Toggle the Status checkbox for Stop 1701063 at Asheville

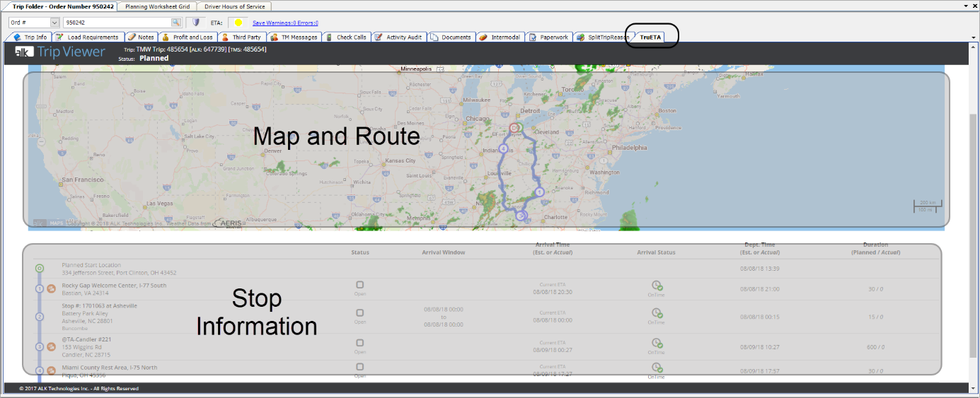[360, 312]
